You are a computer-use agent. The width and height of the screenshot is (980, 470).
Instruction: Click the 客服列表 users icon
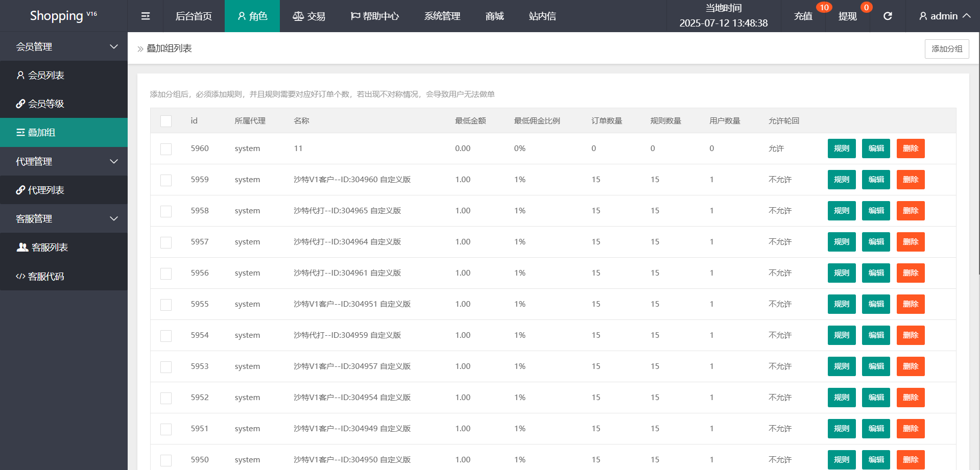[x=22, y=247]
